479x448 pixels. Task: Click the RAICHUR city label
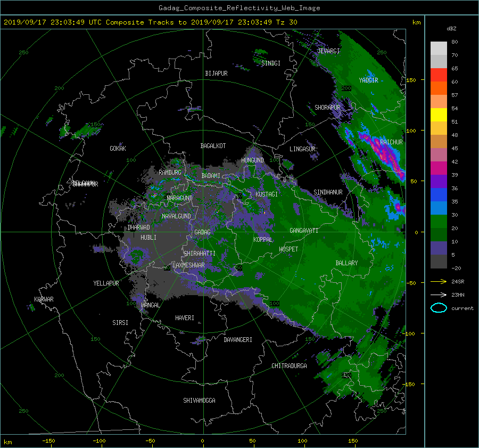pos(391,142)
